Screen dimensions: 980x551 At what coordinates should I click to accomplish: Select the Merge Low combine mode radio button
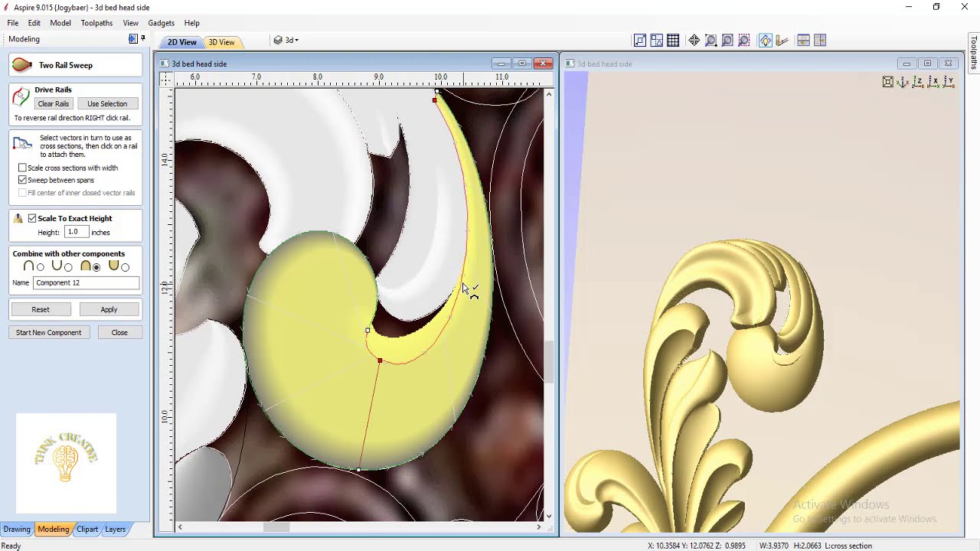click(x=126, y=267)
